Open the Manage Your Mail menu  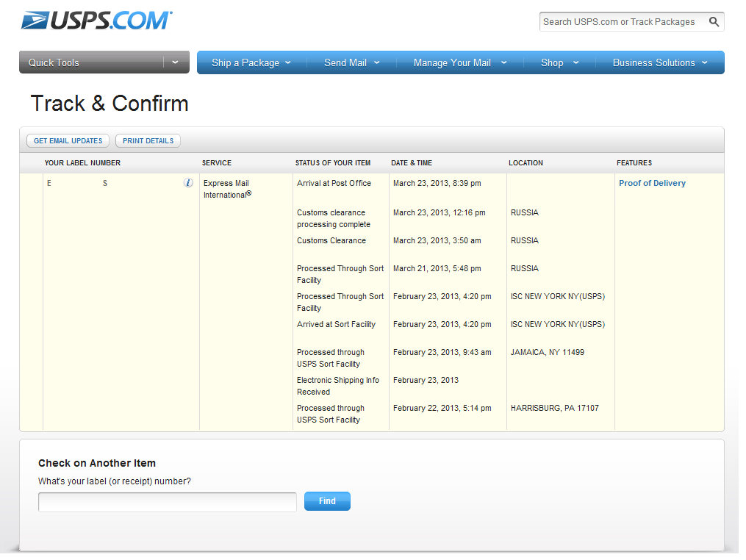click(460, 62)
